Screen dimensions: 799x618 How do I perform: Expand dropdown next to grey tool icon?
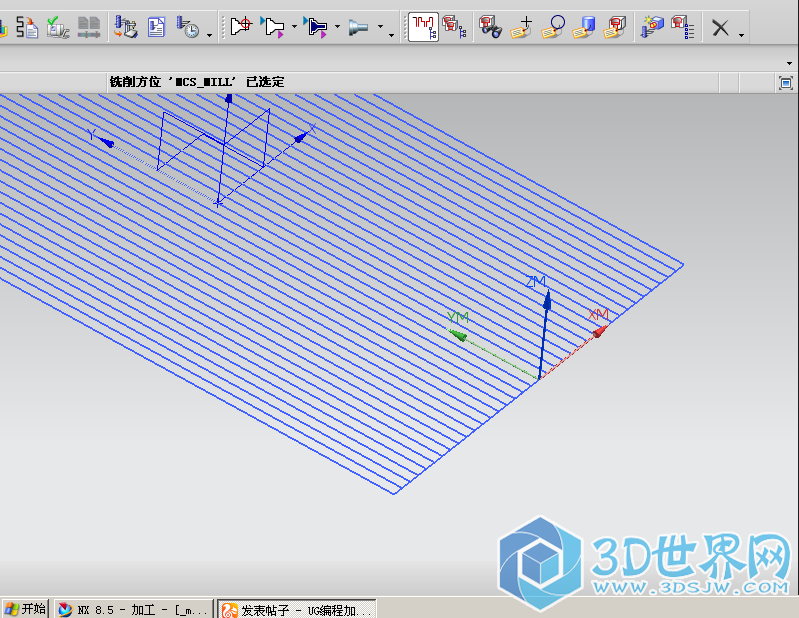(x=392, y=35)
